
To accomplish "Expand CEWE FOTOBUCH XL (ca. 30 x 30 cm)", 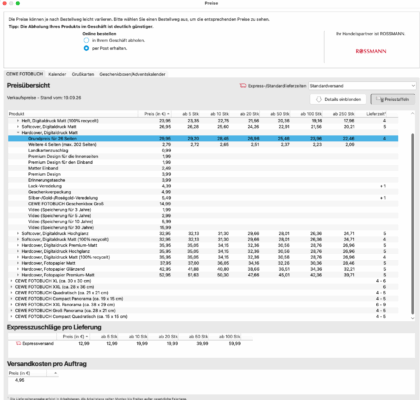I will [x=11, y=281].
